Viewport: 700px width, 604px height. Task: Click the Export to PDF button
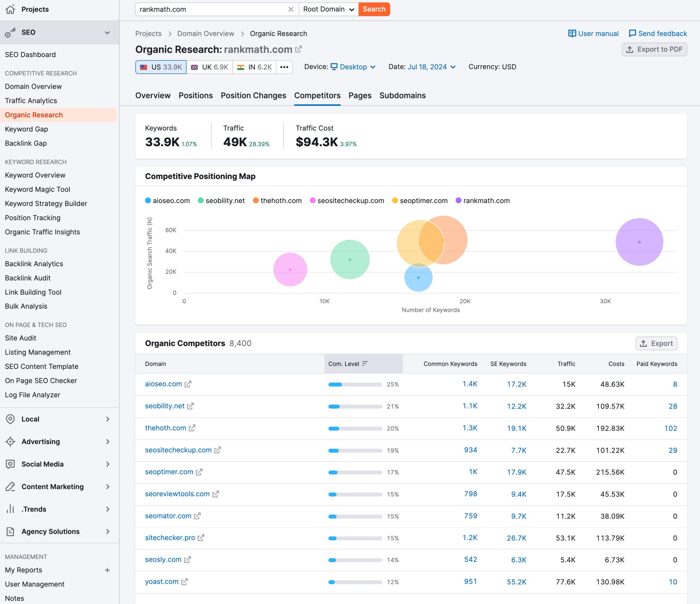(x=654, y=49)
